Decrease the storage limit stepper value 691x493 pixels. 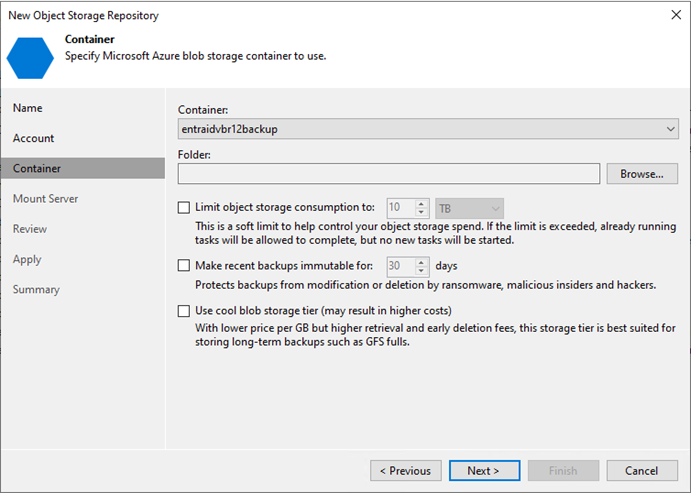point(421,212)
